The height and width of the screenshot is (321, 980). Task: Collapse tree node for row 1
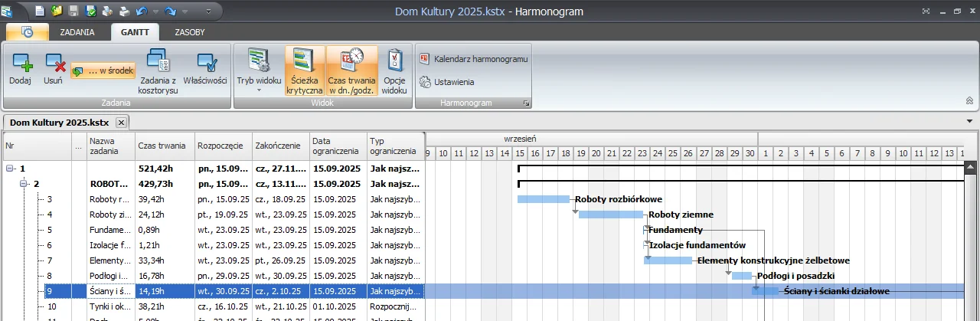point(10,169)
